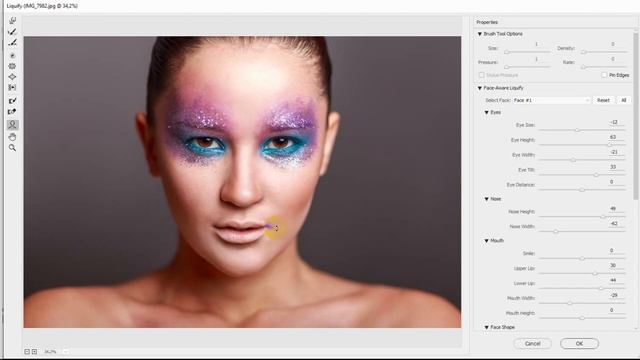Open the zoom percentage dropdown below preview

65,351
